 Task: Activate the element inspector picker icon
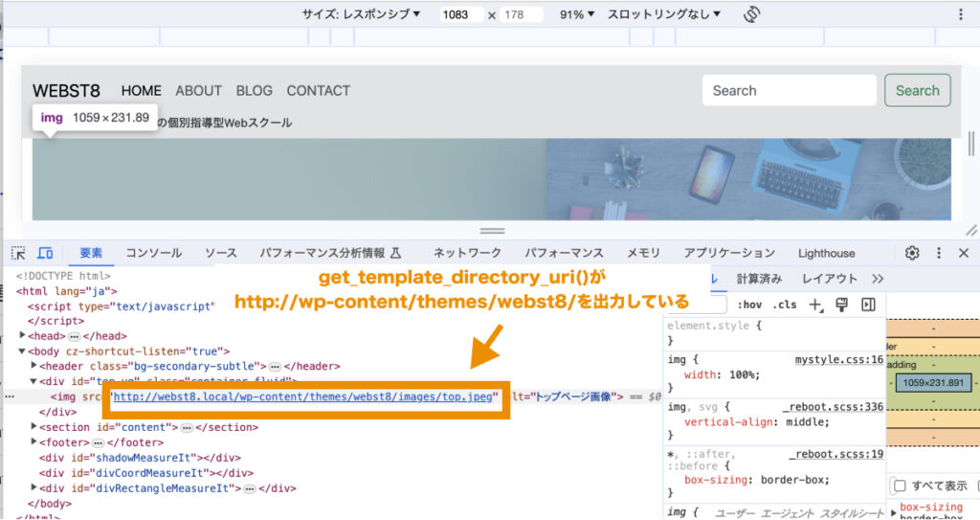coord(18,253)
